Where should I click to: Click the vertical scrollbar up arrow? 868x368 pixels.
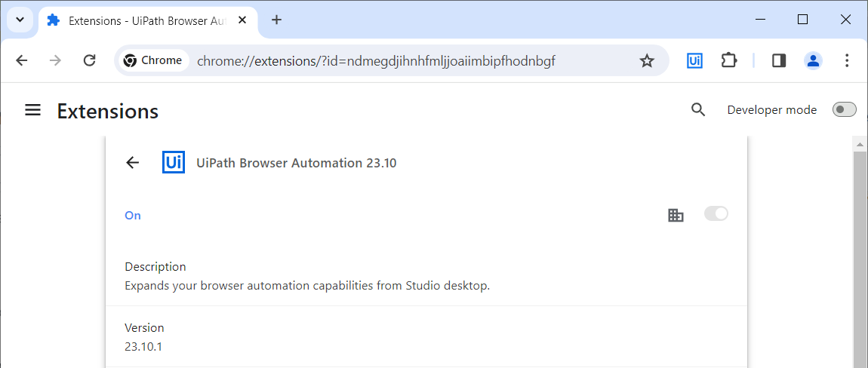[860, 144]
